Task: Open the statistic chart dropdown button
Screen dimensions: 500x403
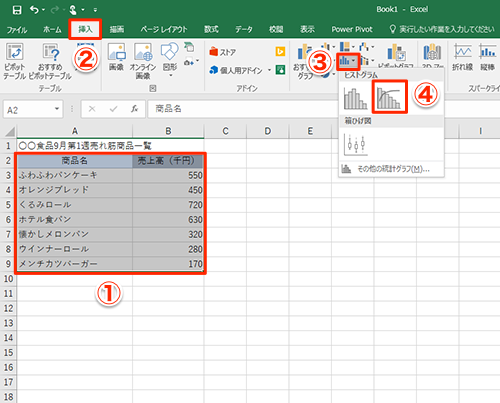Action: pyautogui.click(x=348, y=61)
